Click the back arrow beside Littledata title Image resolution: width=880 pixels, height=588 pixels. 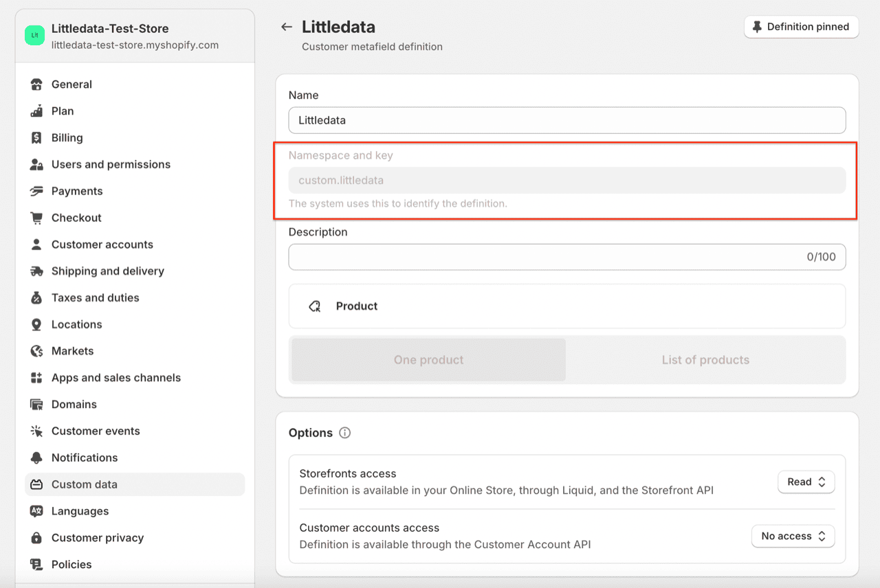287,27
